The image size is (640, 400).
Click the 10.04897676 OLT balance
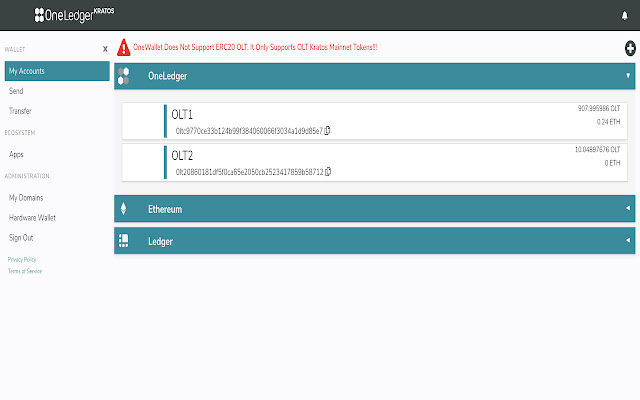point(598,150)
